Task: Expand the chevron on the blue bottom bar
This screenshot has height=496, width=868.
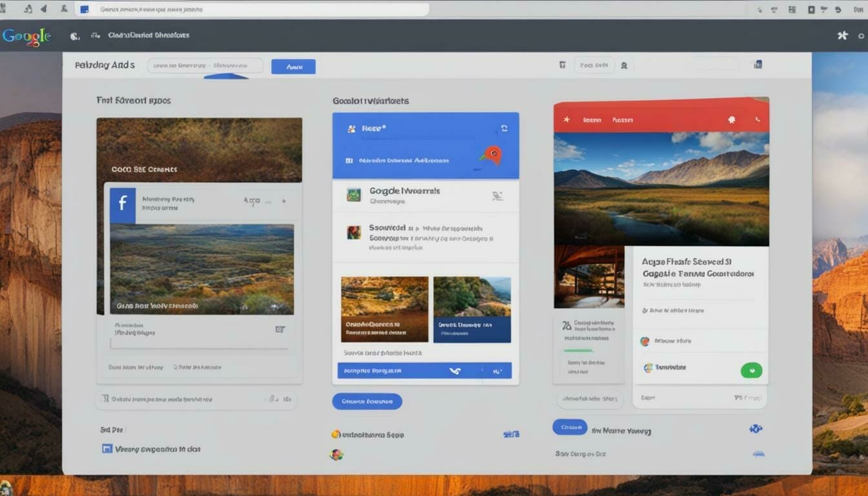Action: [455, 370]
